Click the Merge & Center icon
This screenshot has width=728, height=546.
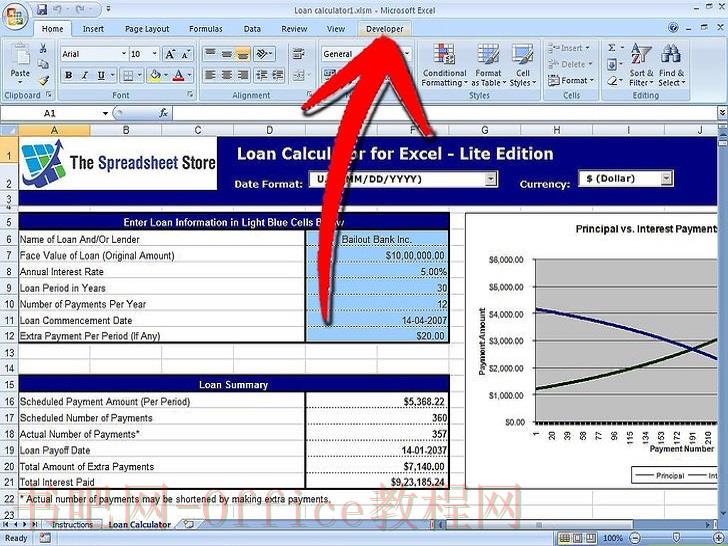[x=298, y=75]
